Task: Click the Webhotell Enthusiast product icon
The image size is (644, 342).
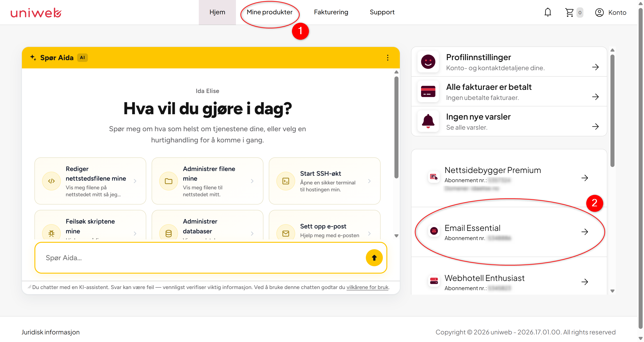Action: (x=434, y=281)
